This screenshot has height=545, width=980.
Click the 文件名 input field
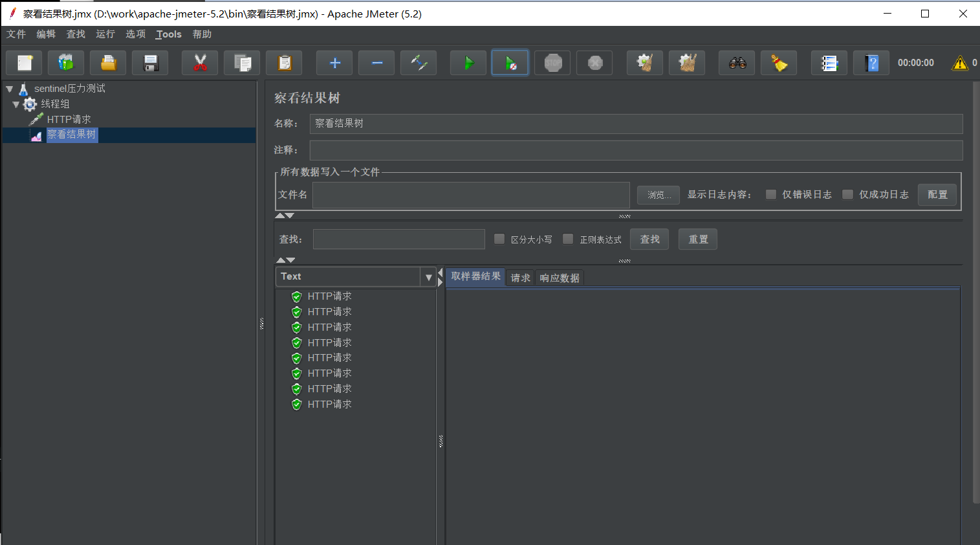click(471, 195)
